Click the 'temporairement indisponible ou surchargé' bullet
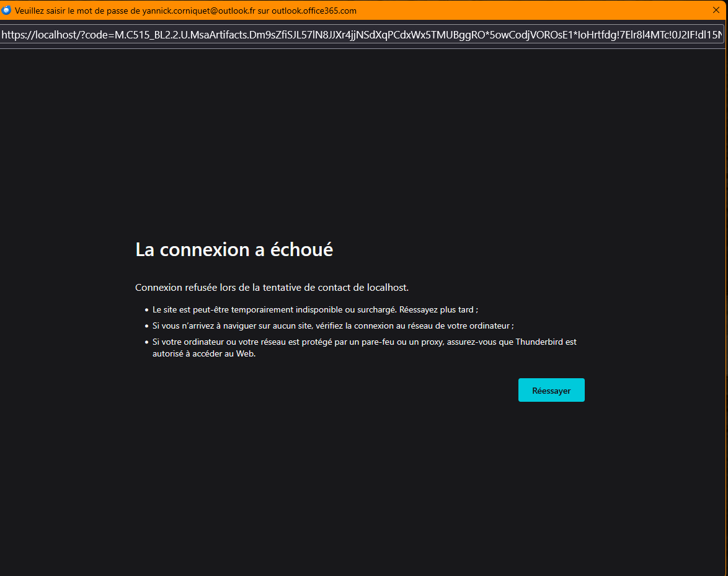Screen dimensions: 728x576 point(315,309)
